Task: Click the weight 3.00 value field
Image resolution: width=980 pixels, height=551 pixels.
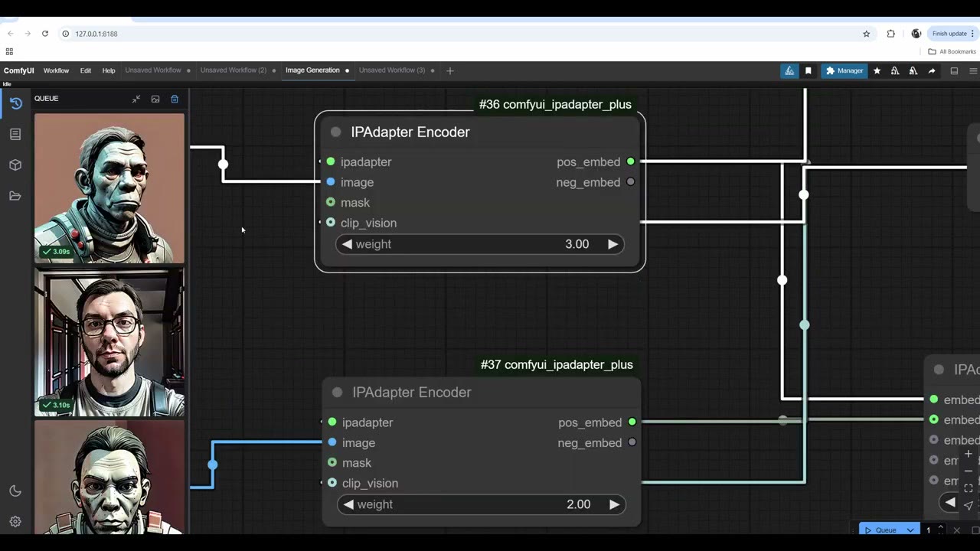Action: (480, 244)
